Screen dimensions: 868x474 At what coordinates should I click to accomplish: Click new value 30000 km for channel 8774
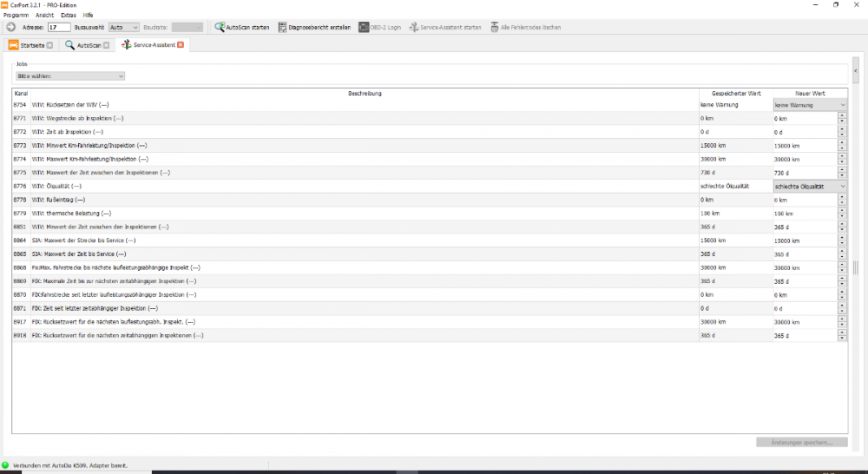pyautogui.click(x=805, y=160)
